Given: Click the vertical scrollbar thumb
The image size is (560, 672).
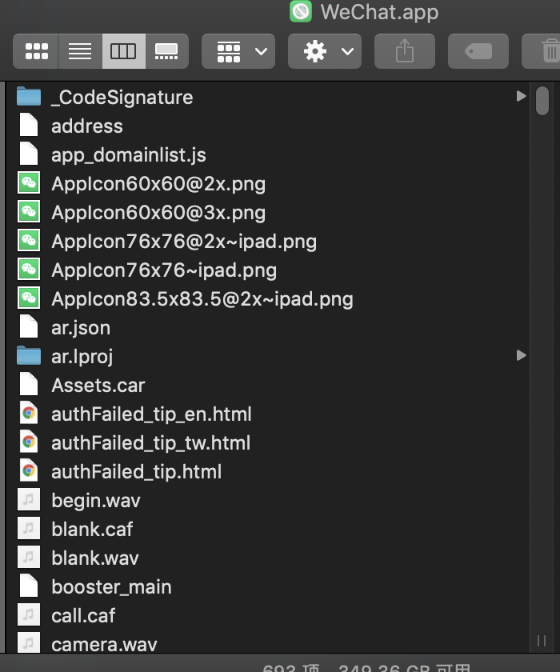Looking at the screenshot, I should tap(542, 101).
